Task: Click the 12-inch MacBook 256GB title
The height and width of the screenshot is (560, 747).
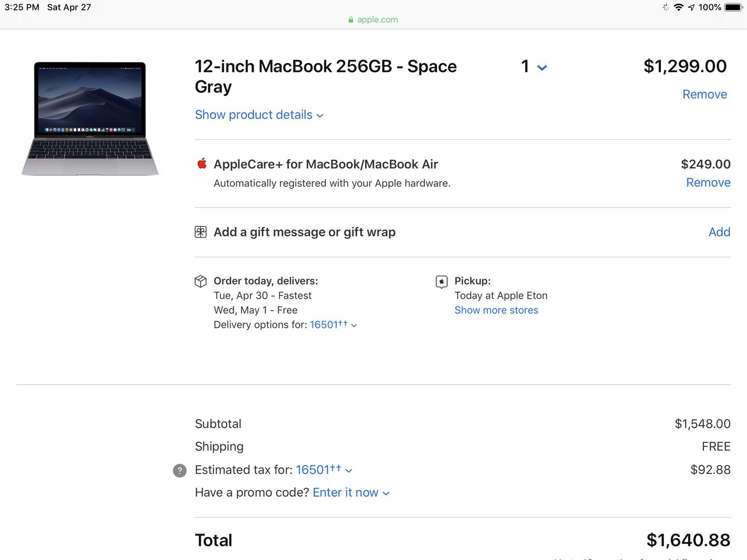Action: (326, 76)
